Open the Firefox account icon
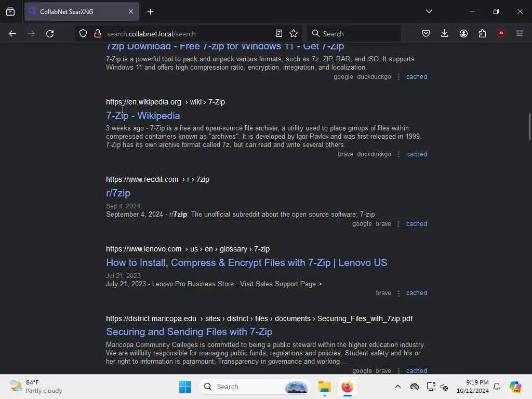This screenshot has width=532, height=399. (463, 33)
